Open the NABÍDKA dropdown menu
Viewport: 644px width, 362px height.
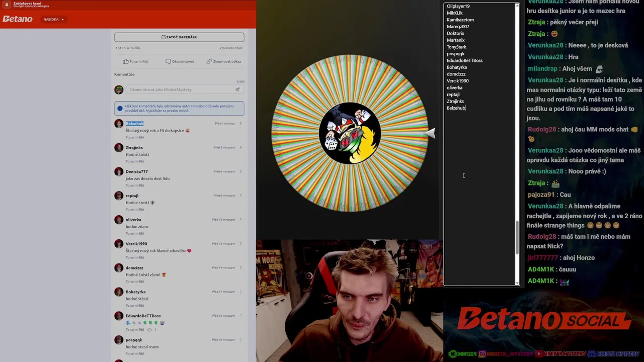coord(53,19)
